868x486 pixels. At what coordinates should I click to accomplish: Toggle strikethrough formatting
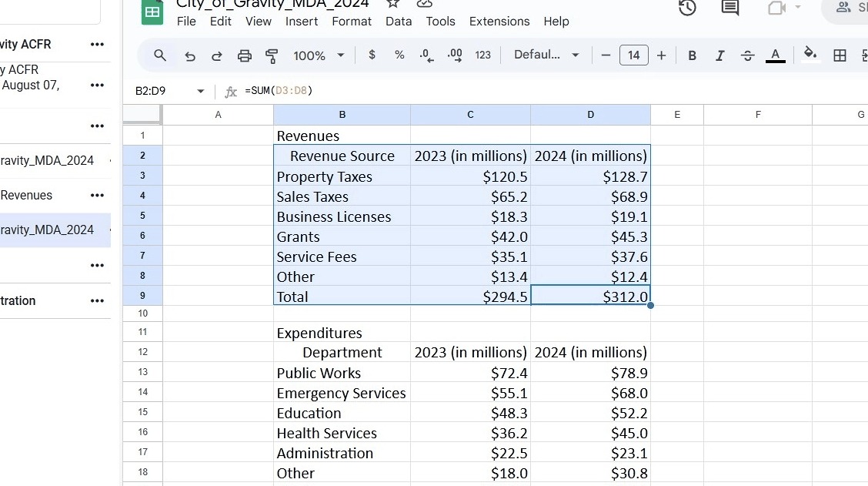click(747, 55)
